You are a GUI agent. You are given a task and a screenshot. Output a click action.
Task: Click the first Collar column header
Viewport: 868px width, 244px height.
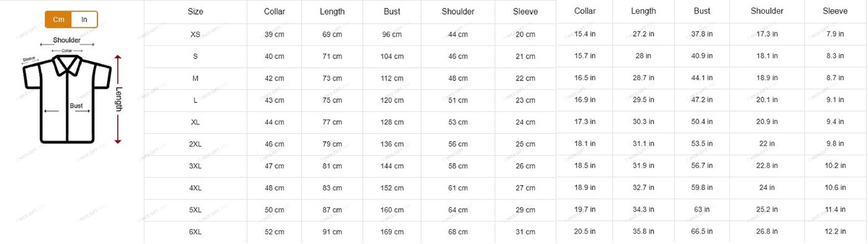(275, 12)
